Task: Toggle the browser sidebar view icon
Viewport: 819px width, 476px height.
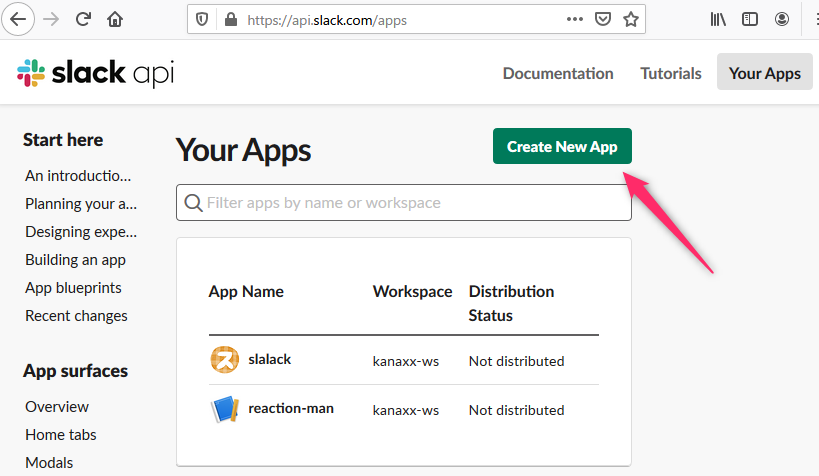Action: [750, 19]
